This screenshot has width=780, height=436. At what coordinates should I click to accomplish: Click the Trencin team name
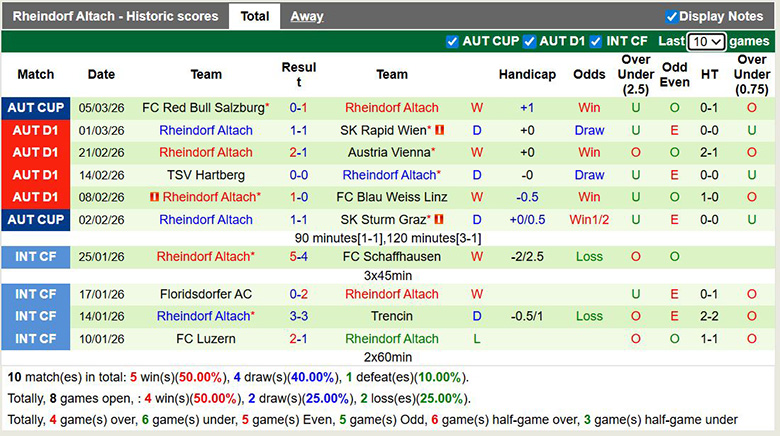coord(392,316)
